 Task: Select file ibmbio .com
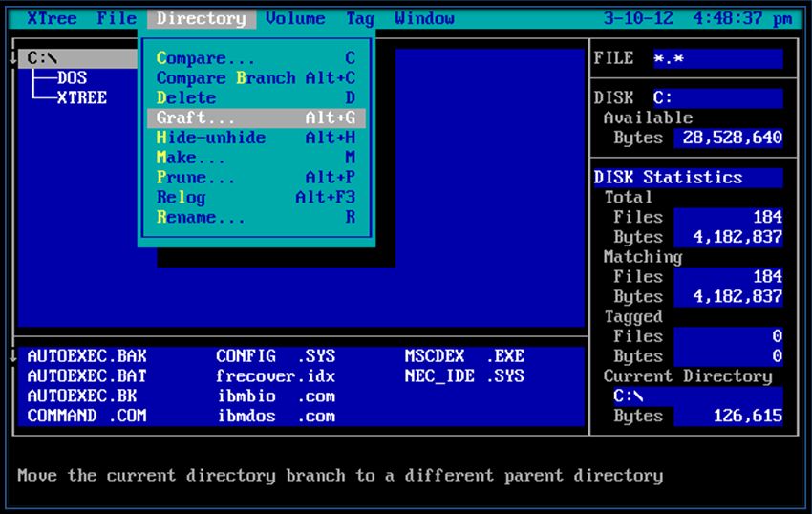[276, 396]
